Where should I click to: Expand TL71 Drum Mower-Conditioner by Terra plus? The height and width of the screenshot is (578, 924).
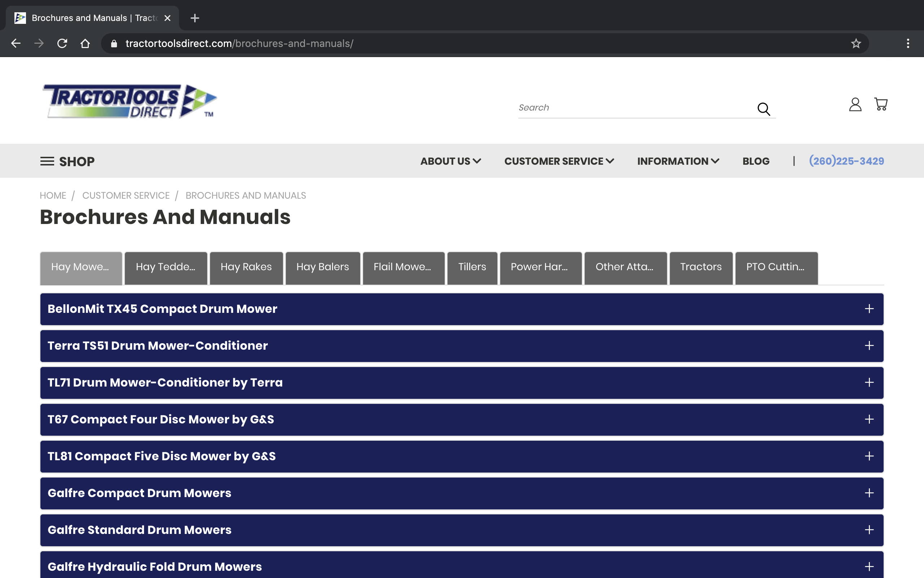pos(869,383)
